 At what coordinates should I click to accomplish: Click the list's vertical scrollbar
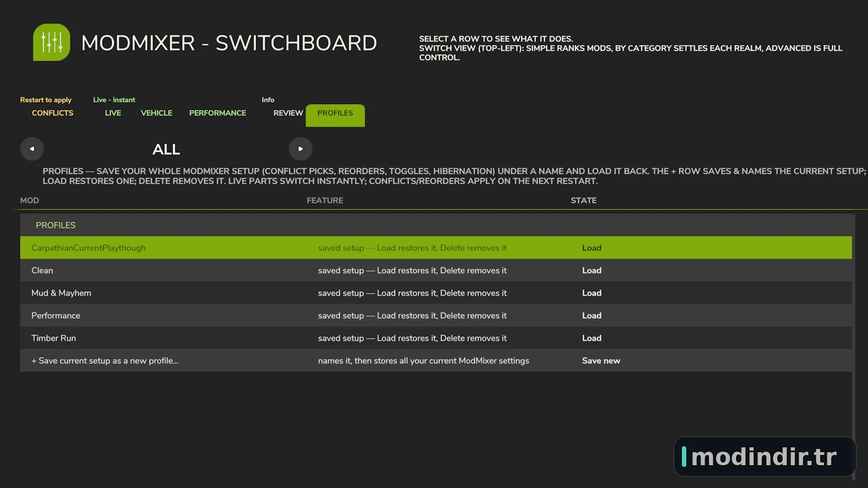coord(854,347)
